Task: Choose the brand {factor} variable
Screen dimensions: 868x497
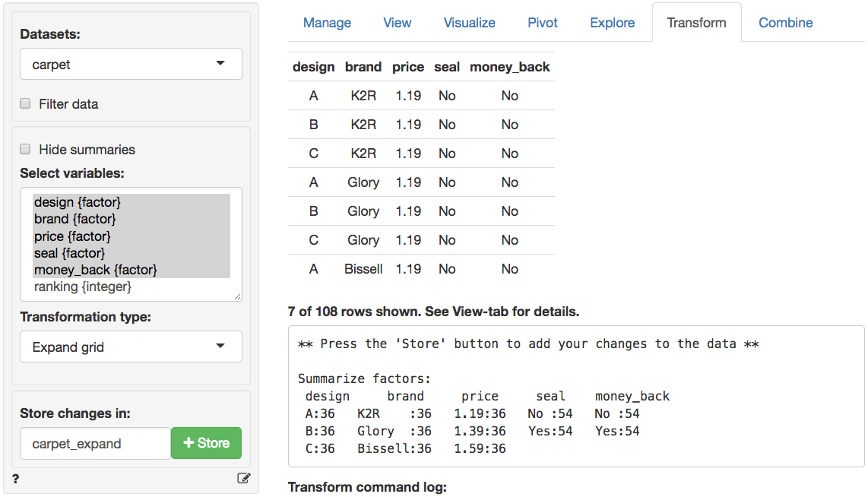Action: [75, 220]
